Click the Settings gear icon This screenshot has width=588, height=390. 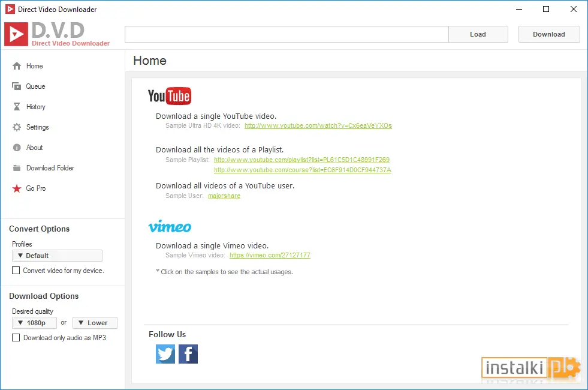tap(17, 127)
